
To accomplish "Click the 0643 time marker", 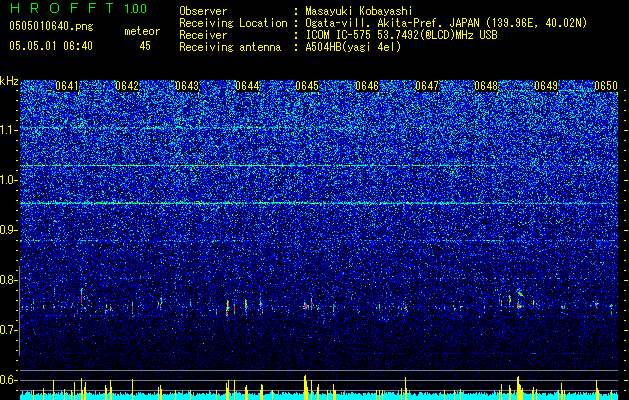I will 187,86.
